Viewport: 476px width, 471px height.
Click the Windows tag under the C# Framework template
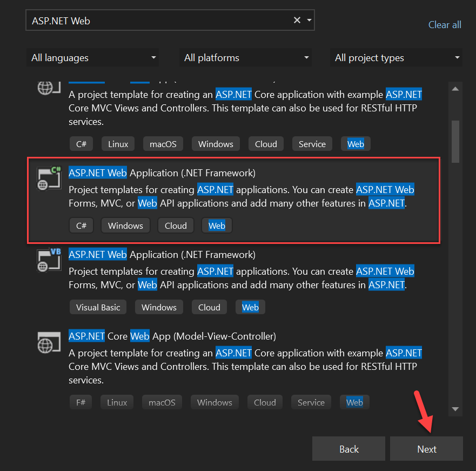[125, 226]
